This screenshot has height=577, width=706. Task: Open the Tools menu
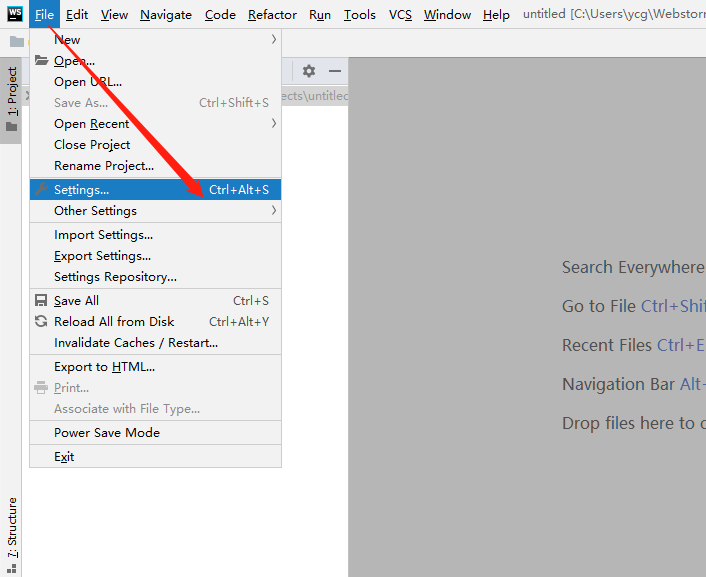point(360,14)
